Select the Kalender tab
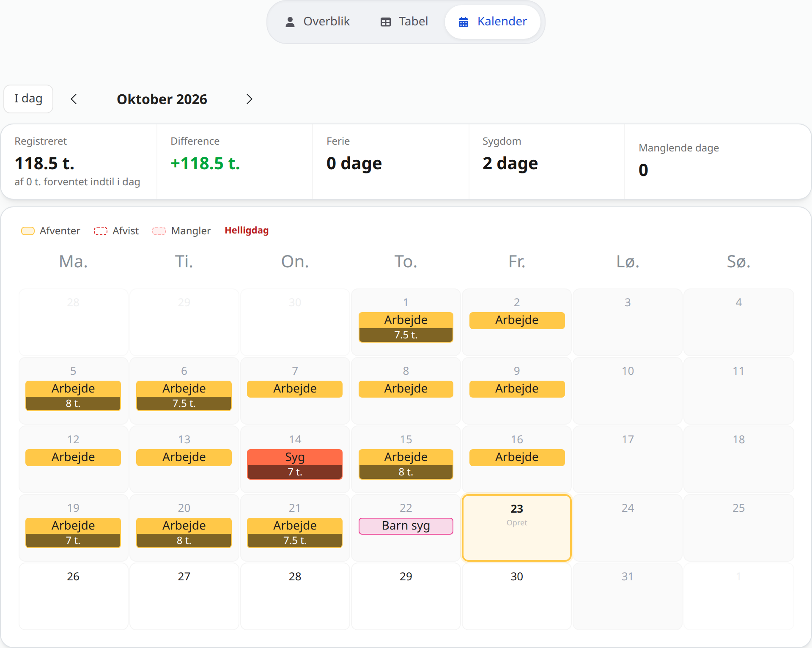The height and width of the screenshot is (648, 812). point(493,22)
